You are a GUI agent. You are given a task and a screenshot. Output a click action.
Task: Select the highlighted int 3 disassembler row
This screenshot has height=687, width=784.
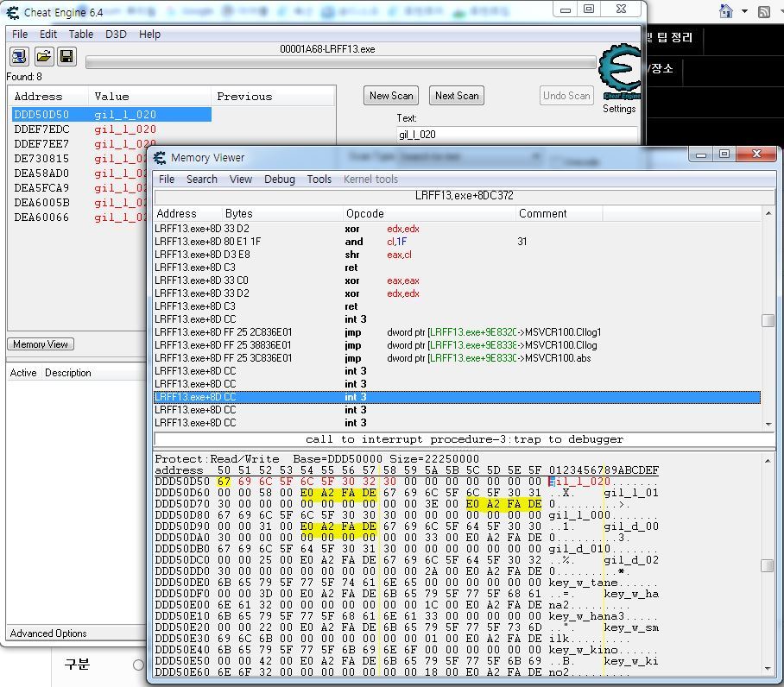coord(457,397)
